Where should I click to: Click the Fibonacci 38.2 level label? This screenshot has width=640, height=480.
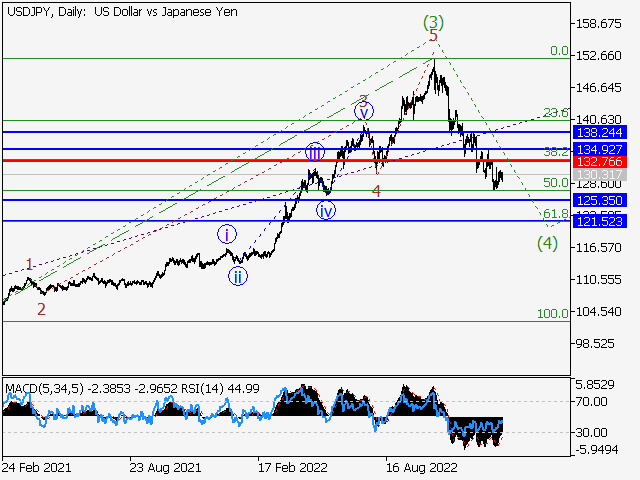(556, 152)
